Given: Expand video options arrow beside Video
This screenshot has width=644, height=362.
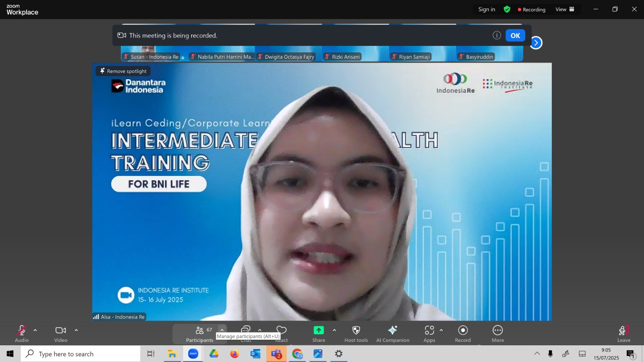Looking at the screenshot, I should (76, 330).
